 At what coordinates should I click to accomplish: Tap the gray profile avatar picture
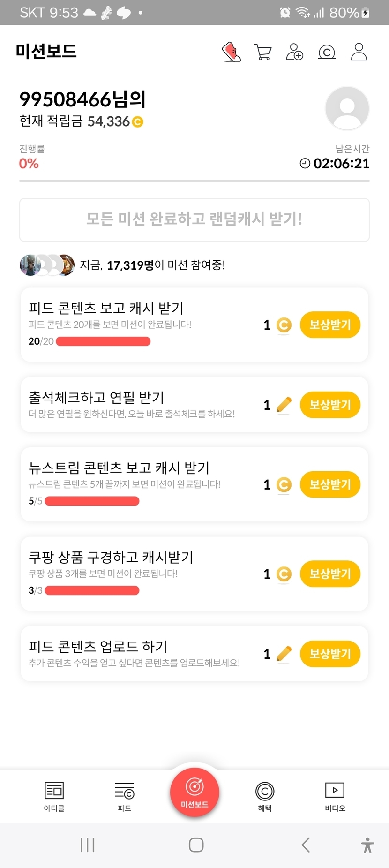click(x=347, y=108)
